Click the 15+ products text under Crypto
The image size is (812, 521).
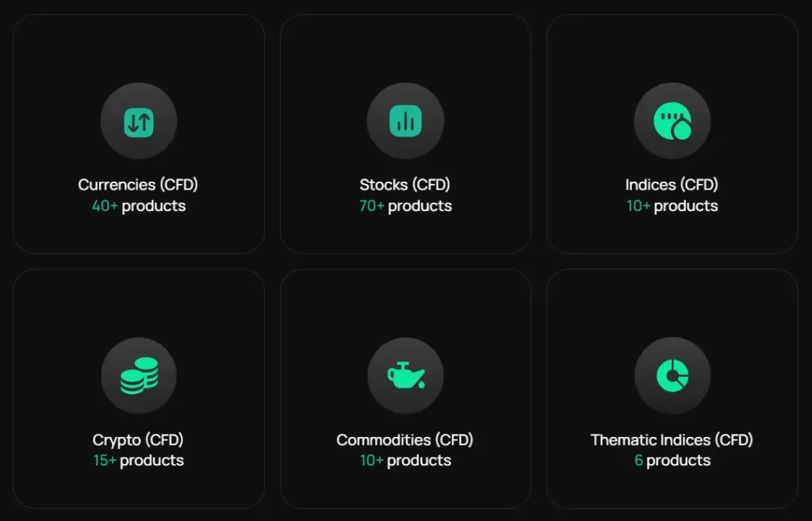coord(139,460)
